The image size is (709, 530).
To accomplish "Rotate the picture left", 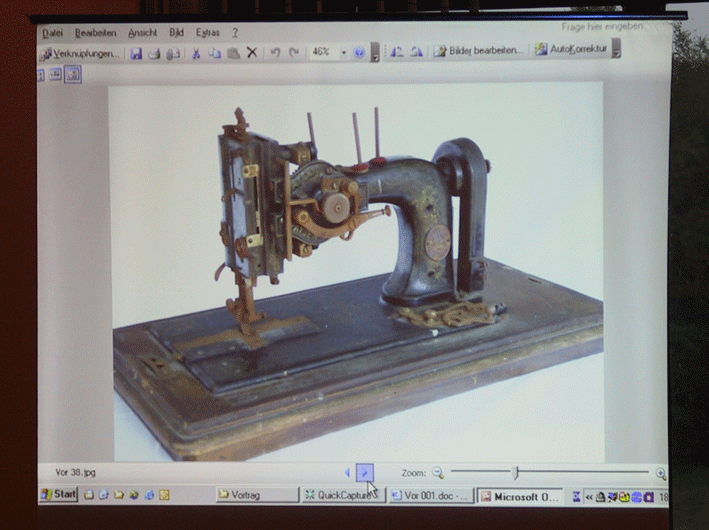I will tap(397, 52).
